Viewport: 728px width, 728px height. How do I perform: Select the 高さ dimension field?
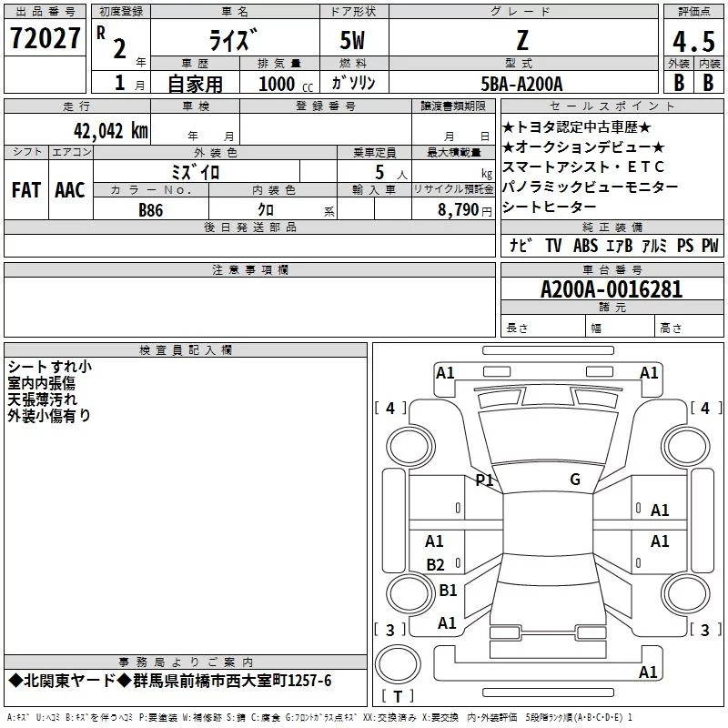(x=689, y=328)
